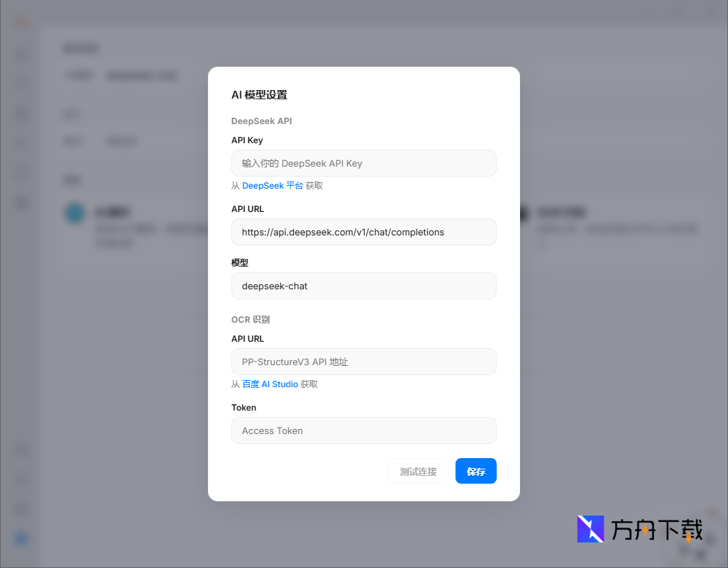Click the AI 模型设置 dialog title
This screenshot has height=568, width=728.
(259, 95)
